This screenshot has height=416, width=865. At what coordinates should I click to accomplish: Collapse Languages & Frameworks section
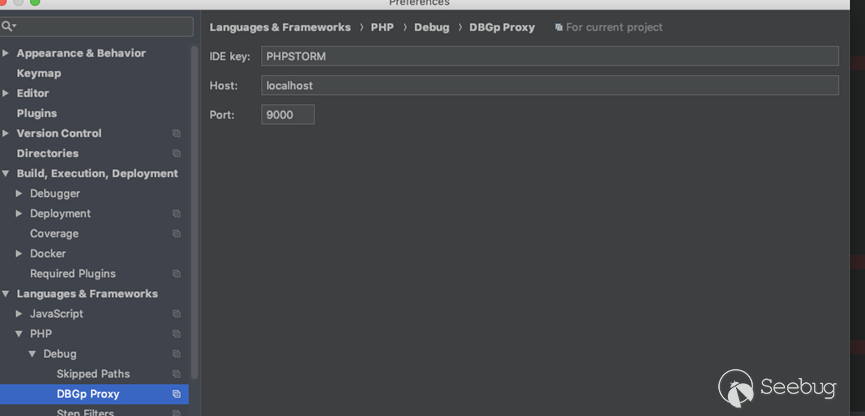point(6,294)
